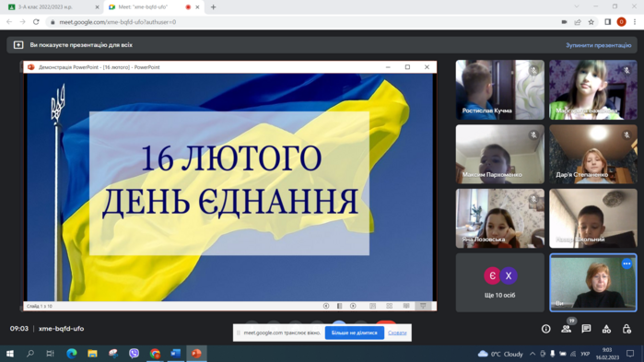The width and height of the screenshot is (644, 362).
Task: Go to previous slide in PowerPoint status bar
Action: tap(326, 306)
